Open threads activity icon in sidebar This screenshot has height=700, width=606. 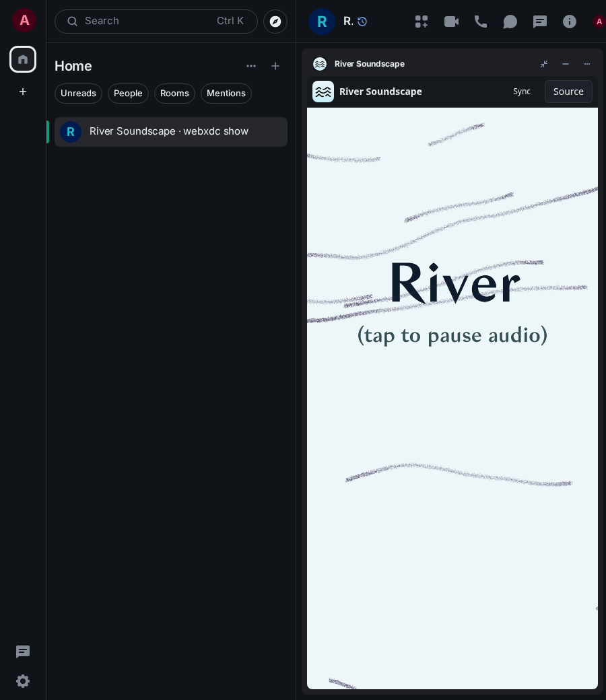coord(23,652)
